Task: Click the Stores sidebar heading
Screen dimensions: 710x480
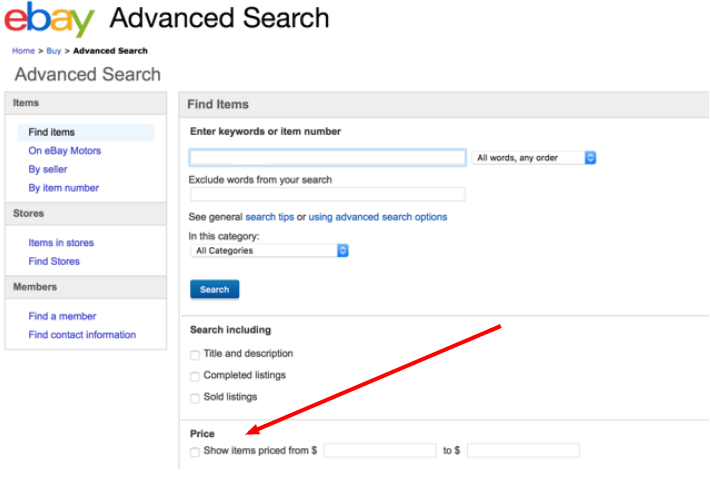Action: click(29, 213)
